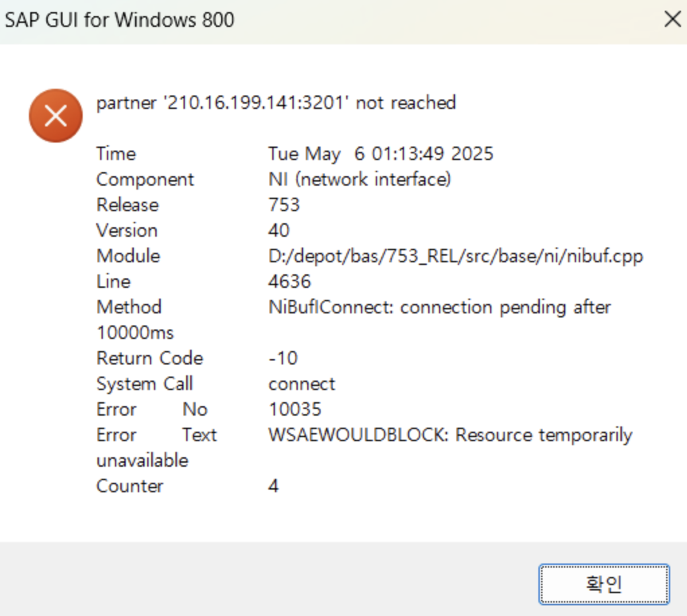This screenshot has height=616, width=687.
Task: Click the red error X icon
Action: point(56,116)
